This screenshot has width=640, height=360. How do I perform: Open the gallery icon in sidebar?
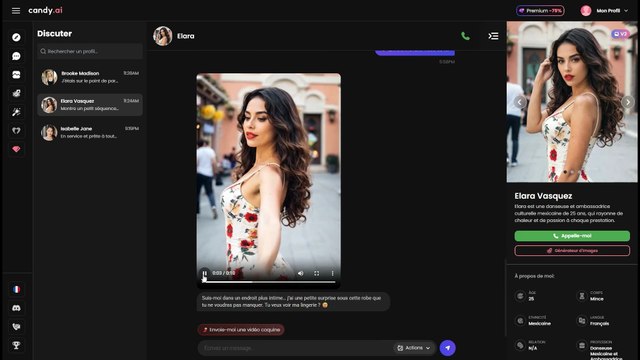(x=16, y=75)
